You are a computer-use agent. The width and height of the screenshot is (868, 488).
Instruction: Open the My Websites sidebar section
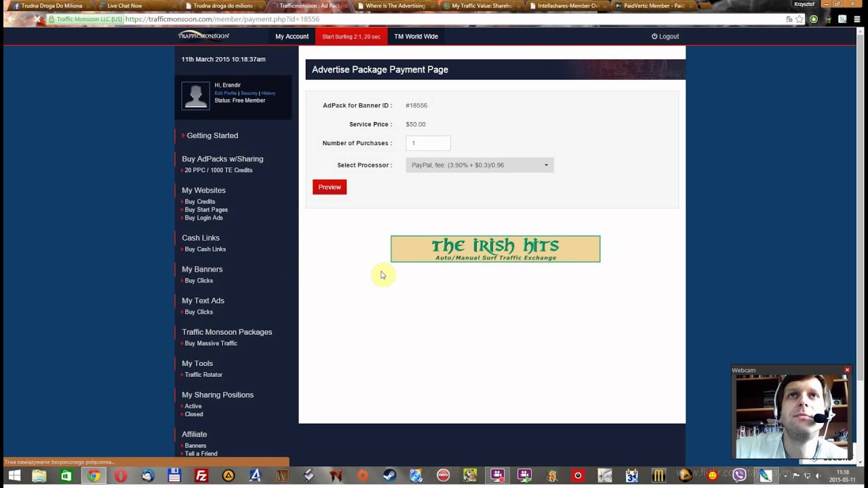click(x=203, y=190)
